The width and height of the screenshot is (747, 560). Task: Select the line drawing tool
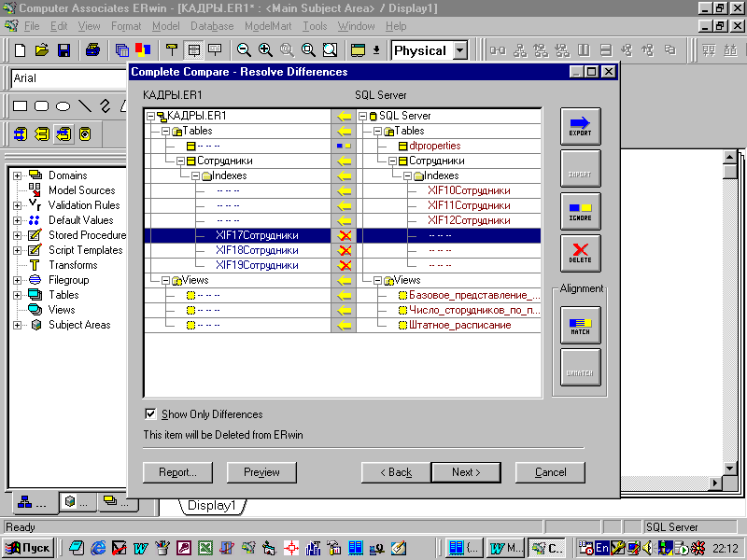84,105
